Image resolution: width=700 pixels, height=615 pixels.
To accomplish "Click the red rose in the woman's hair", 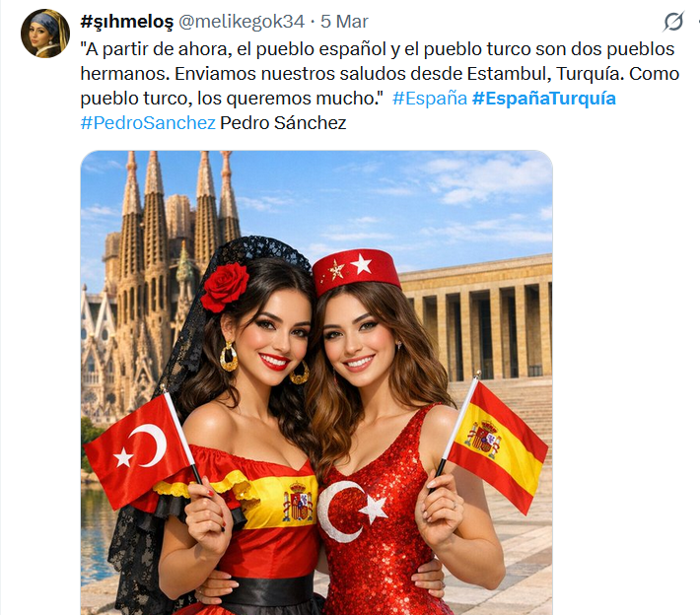I will [225, 287].
